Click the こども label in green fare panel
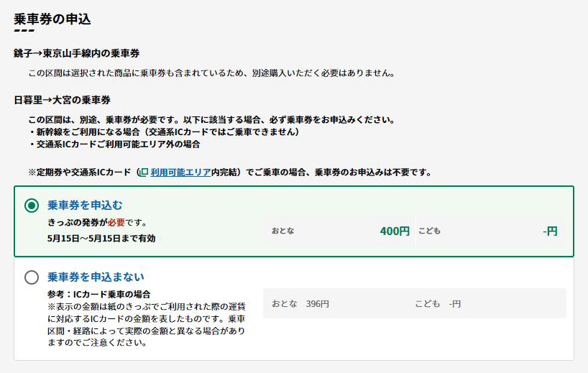Viewport: 588px width, 373px height. coord(429,231)
